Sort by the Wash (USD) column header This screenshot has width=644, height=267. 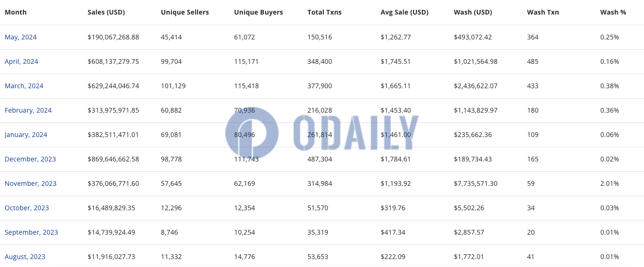tap(473, 12)
